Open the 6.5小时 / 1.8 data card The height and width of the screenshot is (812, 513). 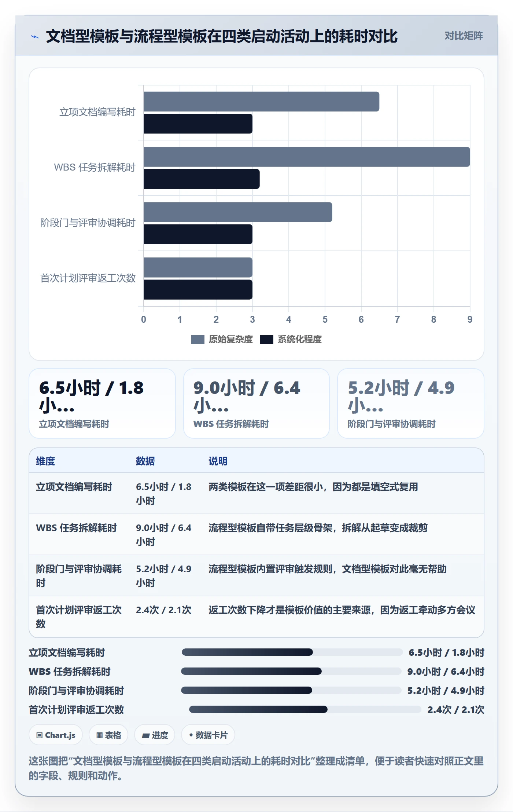point(102,403)
